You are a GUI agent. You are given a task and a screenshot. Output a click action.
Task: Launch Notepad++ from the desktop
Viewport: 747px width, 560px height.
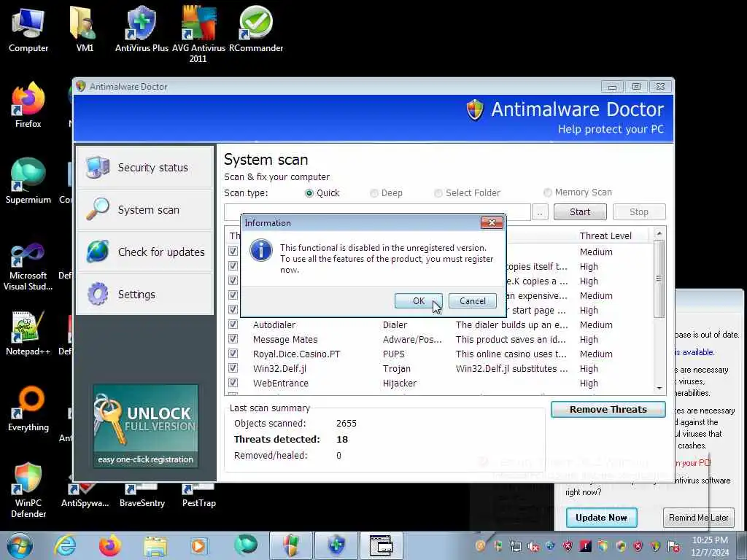pyautogui.click(x=28, y=333)
